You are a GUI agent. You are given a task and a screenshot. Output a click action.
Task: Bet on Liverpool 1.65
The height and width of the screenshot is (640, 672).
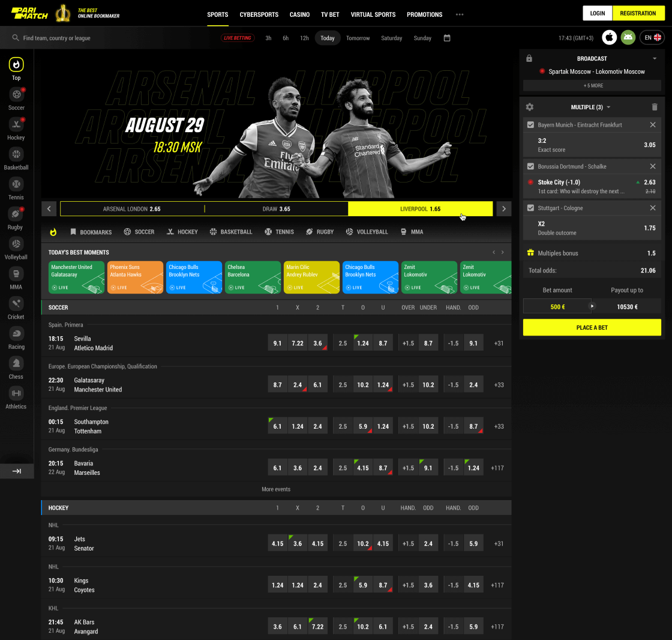tap(420, 209)
